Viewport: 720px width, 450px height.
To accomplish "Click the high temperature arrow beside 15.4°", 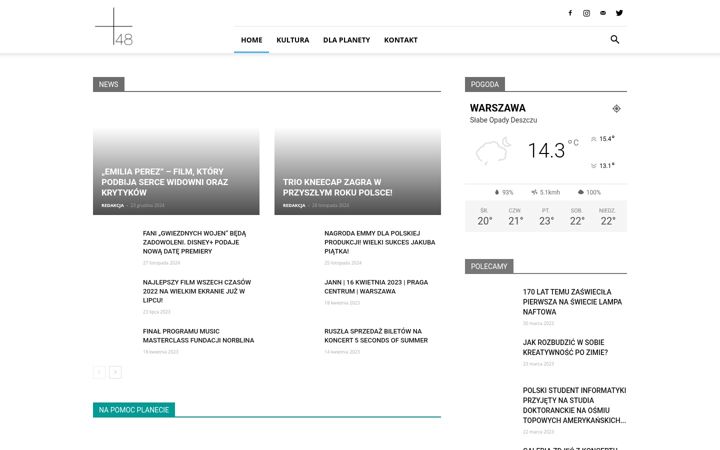I will point(593,139).
